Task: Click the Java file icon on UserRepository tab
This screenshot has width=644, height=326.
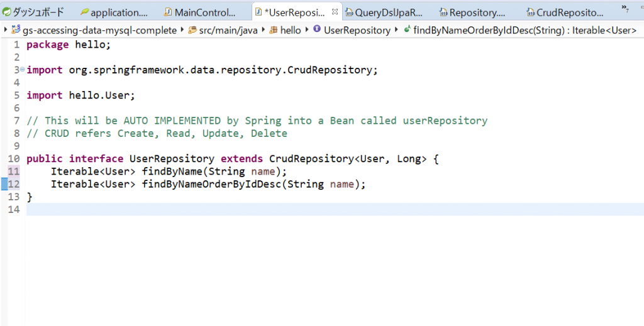Action: [x=258, y=13]
